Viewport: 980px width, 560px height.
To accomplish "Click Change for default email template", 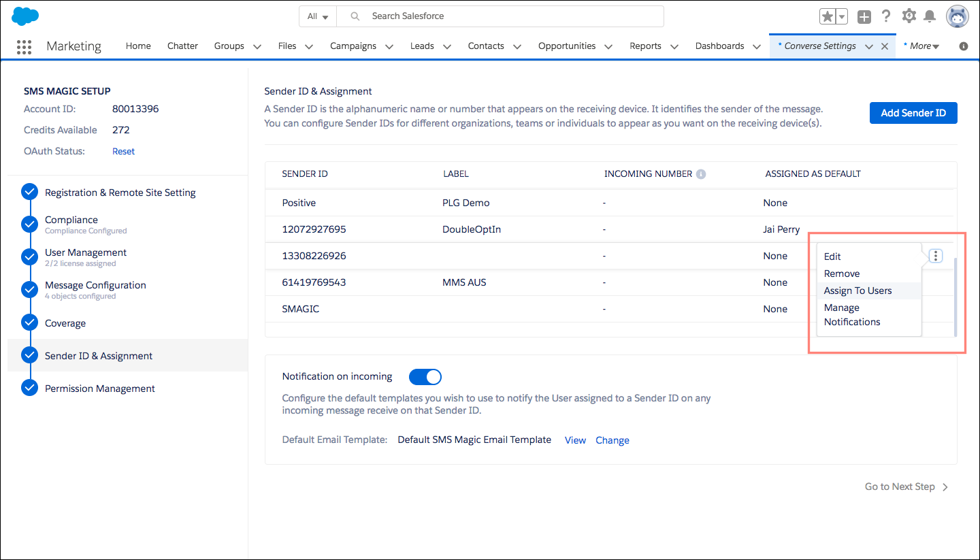I will [x=612, y=440].
